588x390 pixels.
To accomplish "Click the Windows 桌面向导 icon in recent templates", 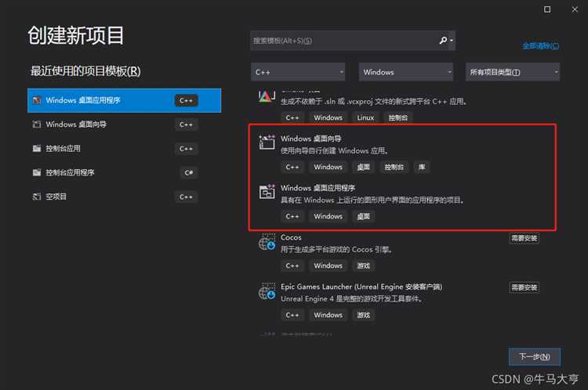I will (37, 124).
